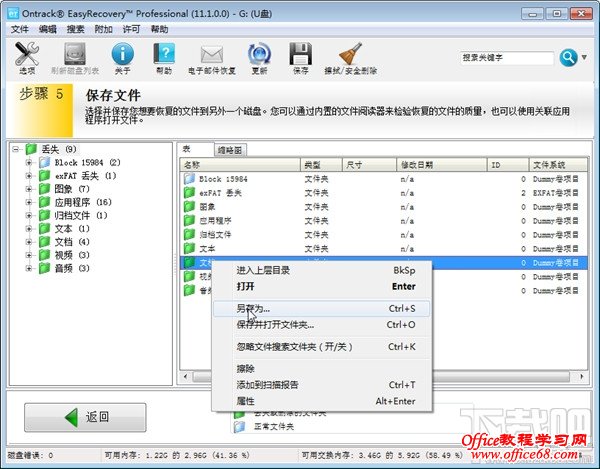Viewport: 600px width, 469px height.
Task: Expand the 应用程序 (16) tree node
Action: [29, 202]
